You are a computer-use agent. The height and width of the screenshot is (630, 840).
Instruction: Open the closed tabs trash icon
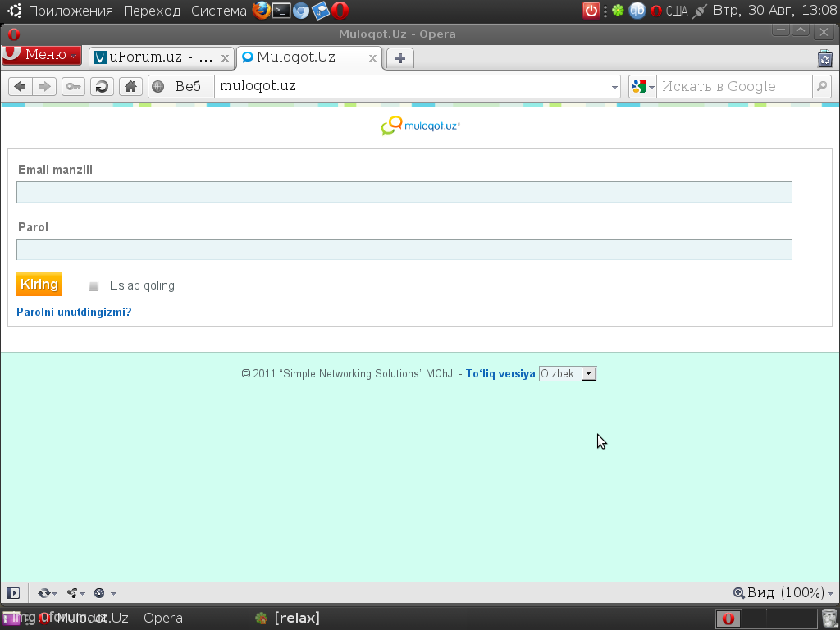click(x=825, y=58)
